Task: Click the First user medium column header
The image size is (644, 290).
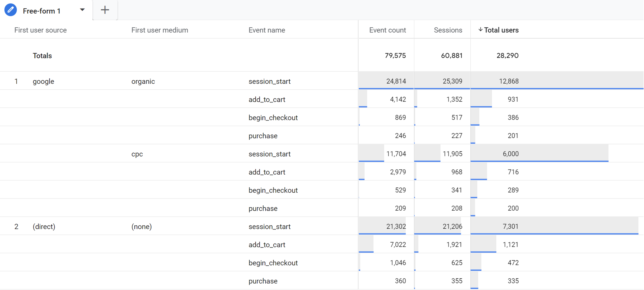Action: tap(160, 30)
